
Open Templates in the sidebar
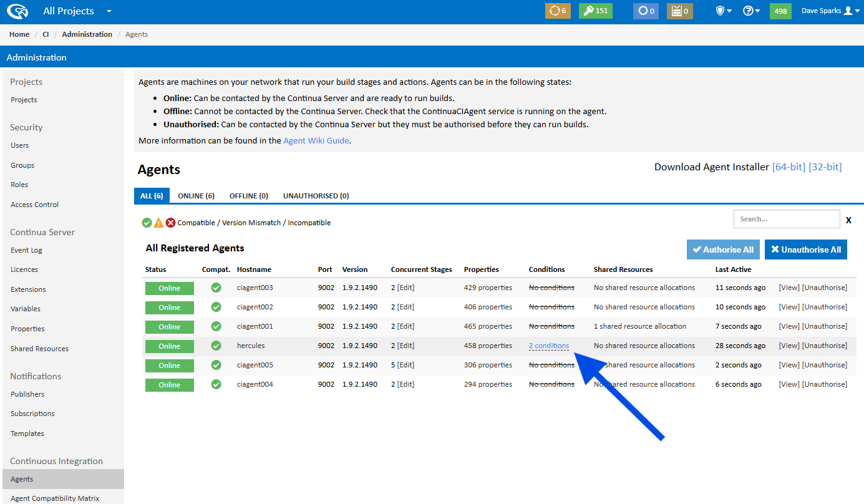(27, 434)
